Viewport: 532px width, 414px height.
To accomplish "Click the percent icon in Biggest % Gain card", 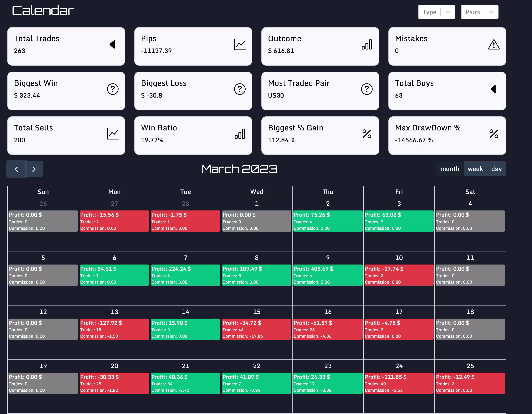I will pyautogui.click(x=367, y=134).
